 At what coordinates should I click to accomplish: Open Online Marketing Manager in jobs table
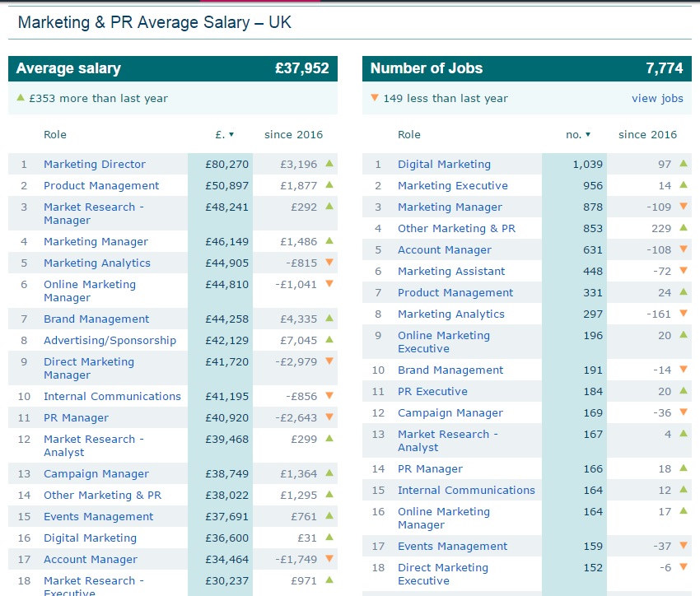click(x=444, y=518)
